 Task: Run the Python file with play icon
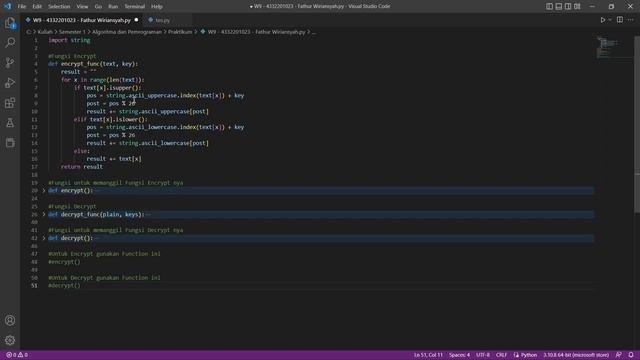(602, 20)
